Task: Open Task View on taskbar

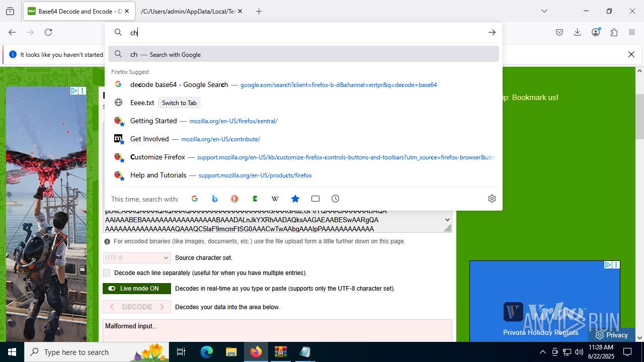Action: tap(181, 352)
